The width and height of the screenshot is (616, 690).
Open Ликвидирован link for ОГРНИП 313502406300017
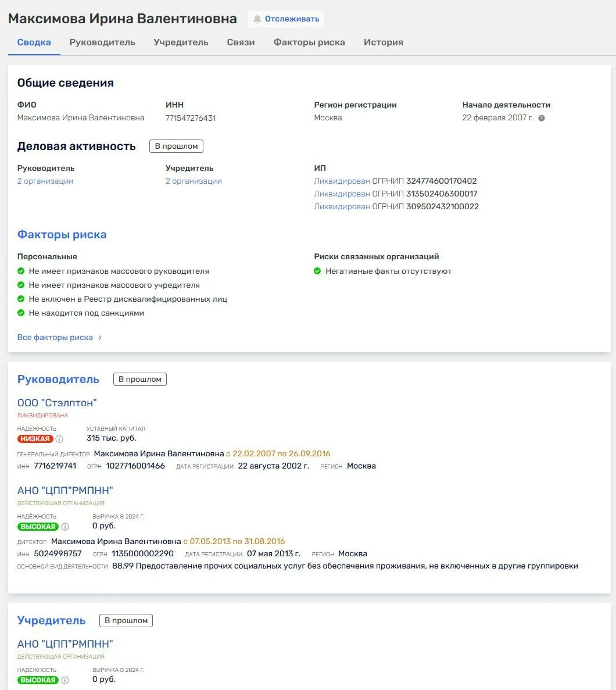point(342,194)
